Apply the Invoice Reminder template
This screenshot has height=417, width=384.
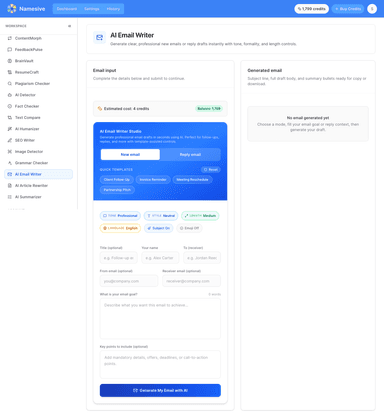[153, 180]
